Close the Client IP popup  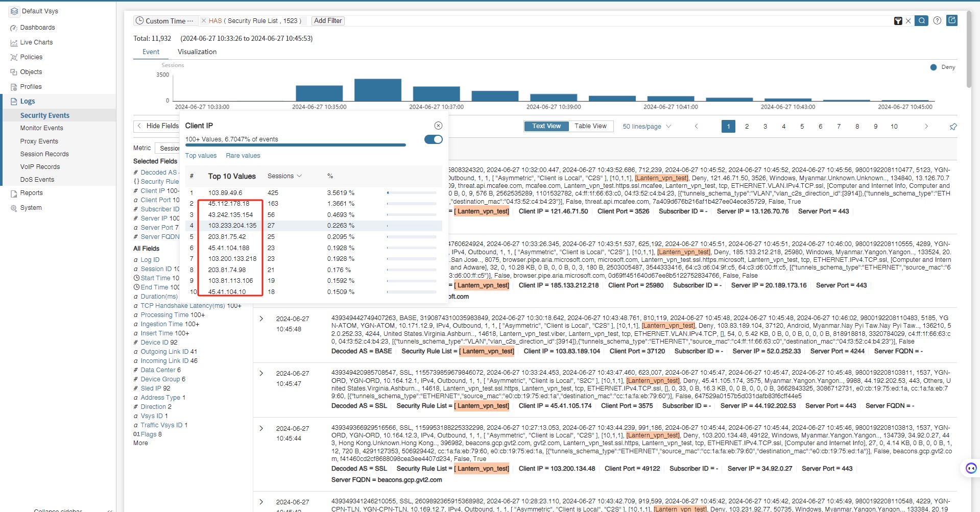(x=438, y=126)
